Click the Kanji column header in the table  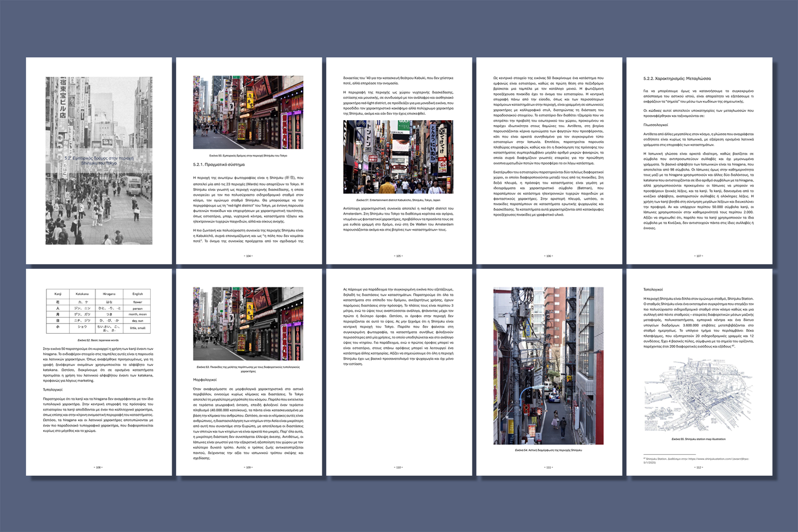pos(58,294)
